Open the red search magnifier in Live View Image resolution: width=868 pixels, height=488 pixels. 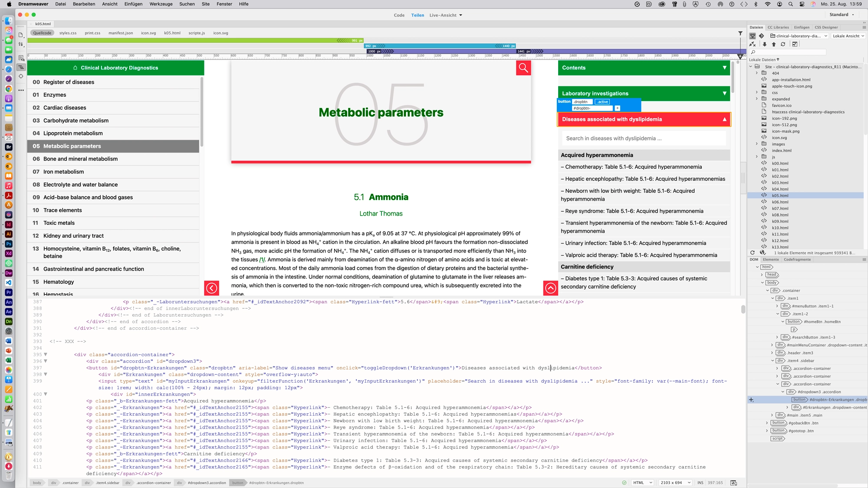pos(523,68)
